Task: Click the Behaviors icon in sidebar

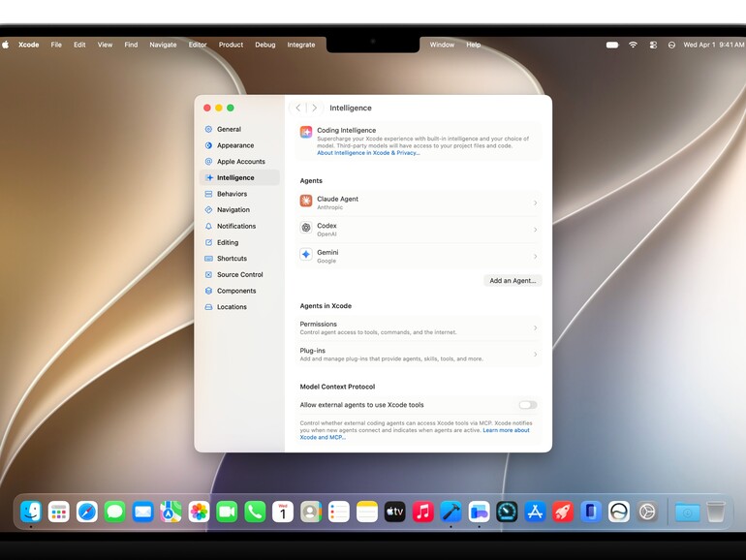Action: [x=208, y=194]
